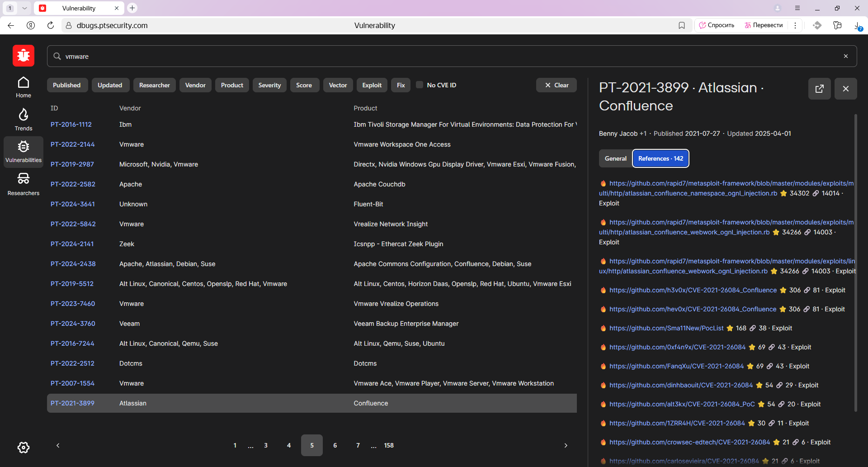This screenshot has width=868, height=467.
Task: Open the Trends section
Action: pyautogui.click(x=24, y=119)
